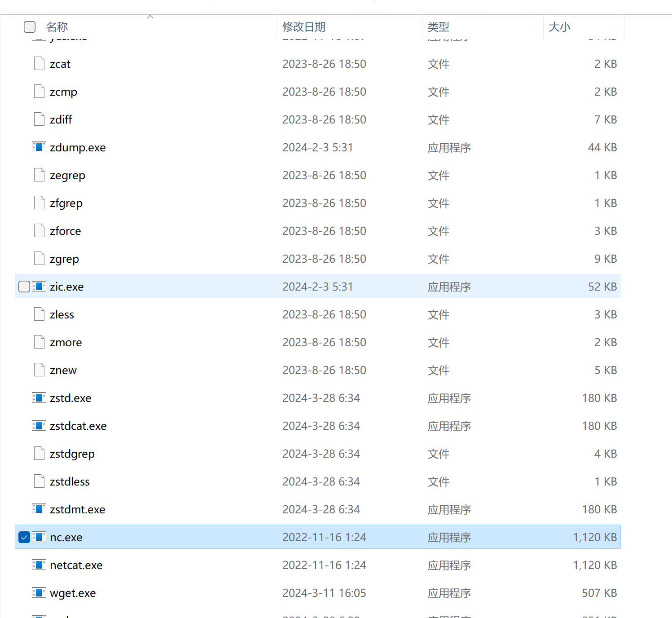Click the zless file icon

[x=39, y=314]
